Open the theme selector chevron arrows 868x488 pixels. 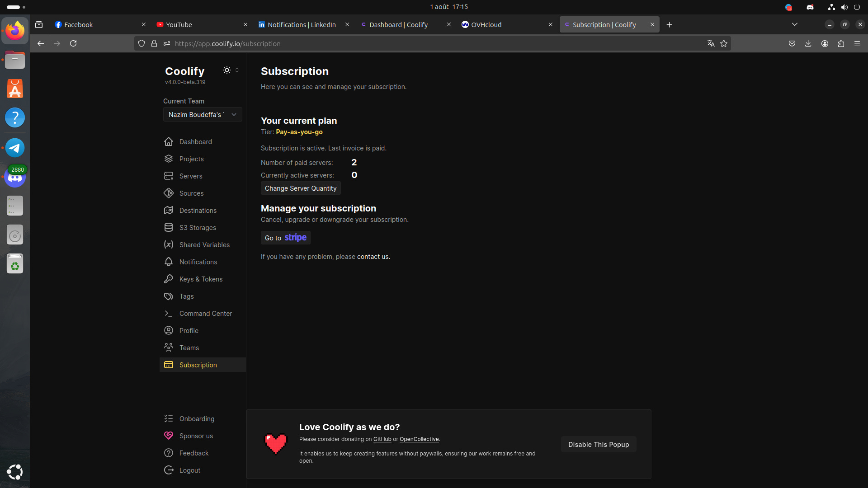coord(237,70)
